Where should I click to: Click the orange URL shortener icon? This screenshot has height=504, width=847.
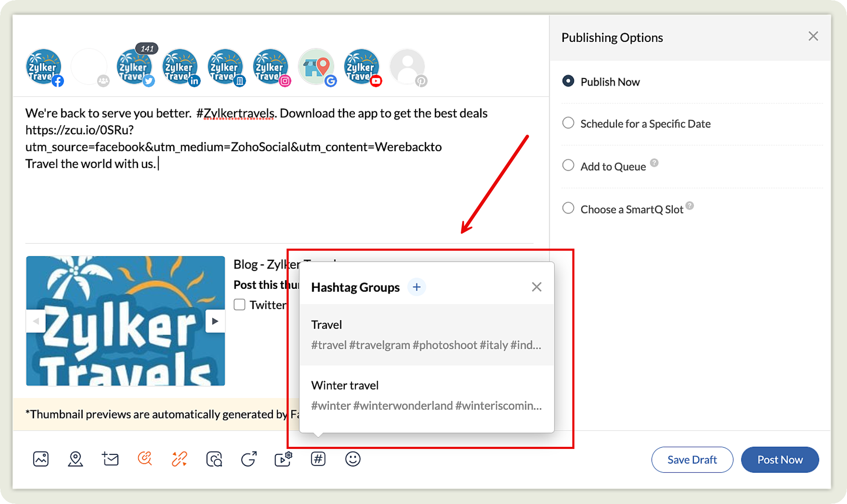coord(179,459)
